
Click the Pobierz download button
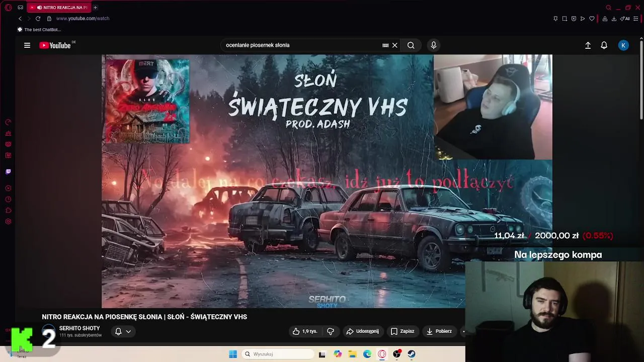point(439,331)
